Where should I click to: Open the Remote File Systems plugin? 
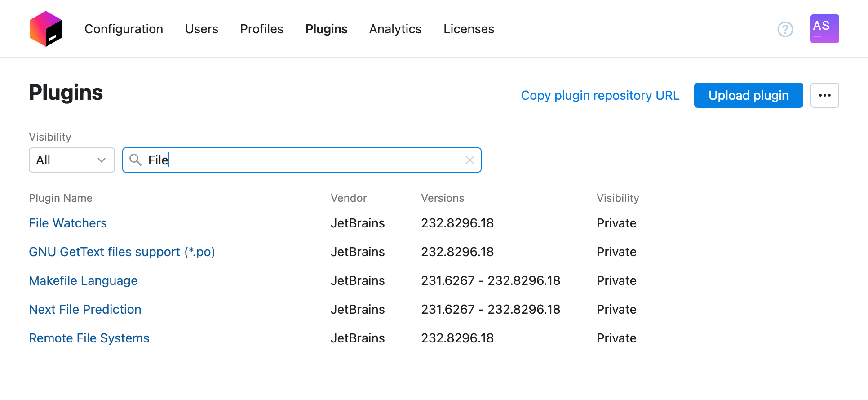[89, 338]
